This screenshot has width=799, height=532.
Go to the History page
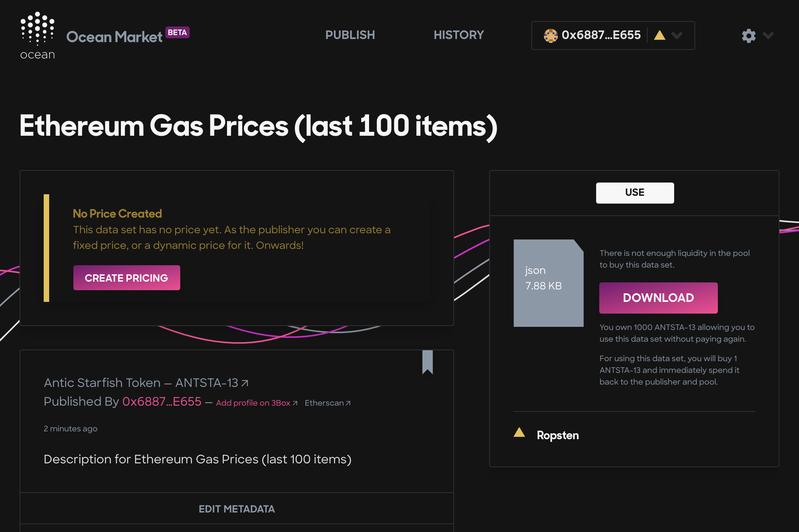coord(458,35)
